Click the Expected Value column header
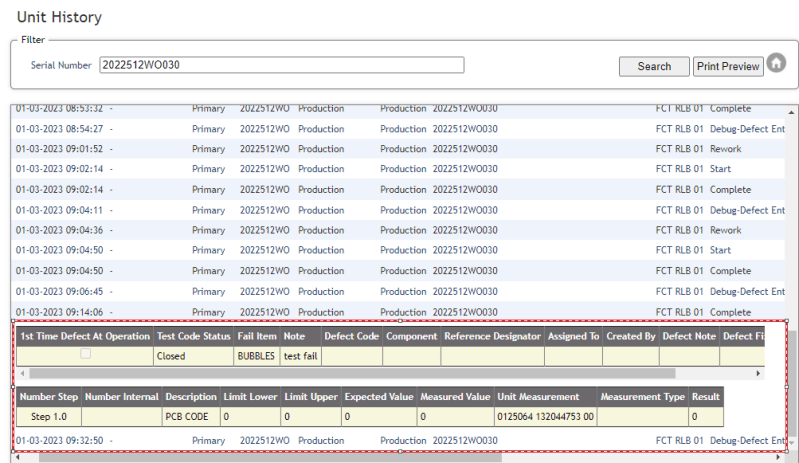Image resolution: width=799 pixels, height=463 pixels. (379, 396)
